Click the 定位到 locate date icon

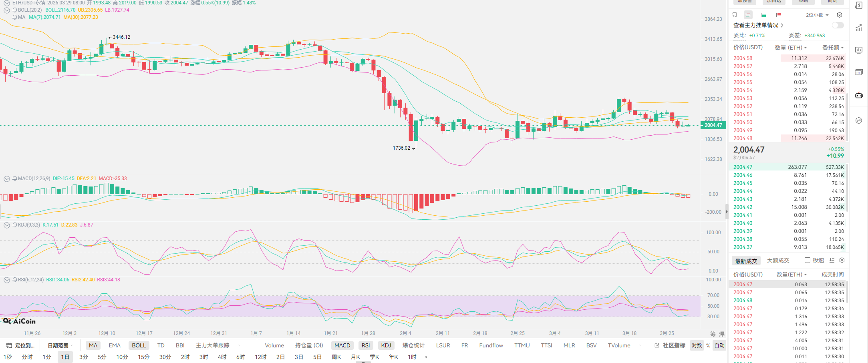click(8, 345)
